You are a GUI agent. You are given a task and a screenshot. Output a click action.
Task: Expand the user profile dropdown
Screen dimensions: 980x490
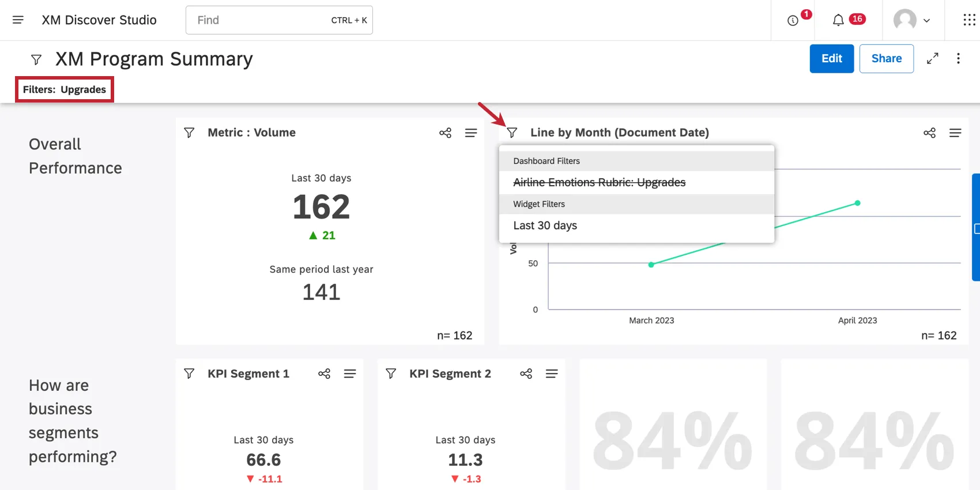coord(926,21)
